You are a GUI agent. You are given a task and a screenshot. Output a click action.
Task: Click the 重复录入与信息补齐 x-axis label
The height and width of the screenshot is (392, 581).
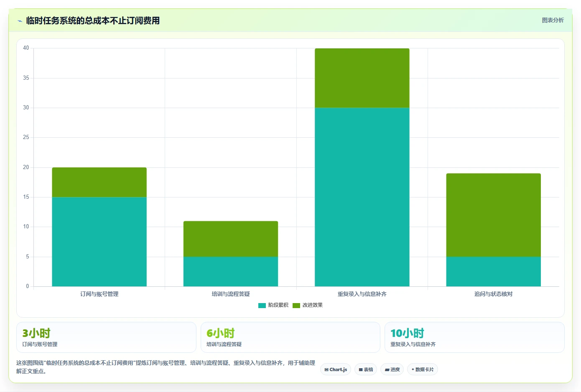point(362,294)
